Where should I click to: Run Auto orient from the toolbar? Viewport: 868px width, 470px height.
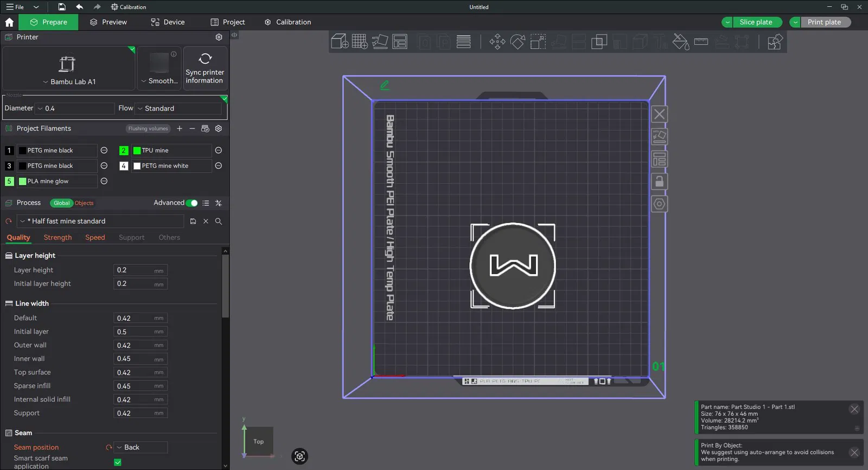(x=380, y=42)
